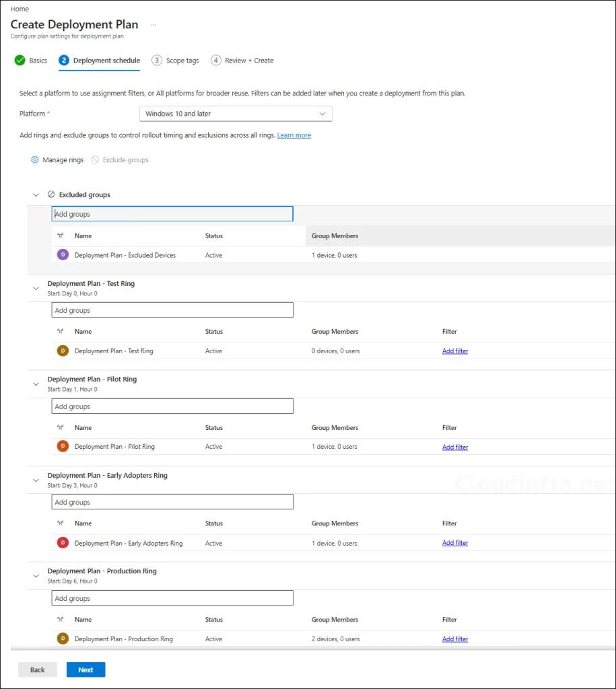616x689 pixels.
Task: Click the Exclude groups prohibited icon
Action: [95, 160]
